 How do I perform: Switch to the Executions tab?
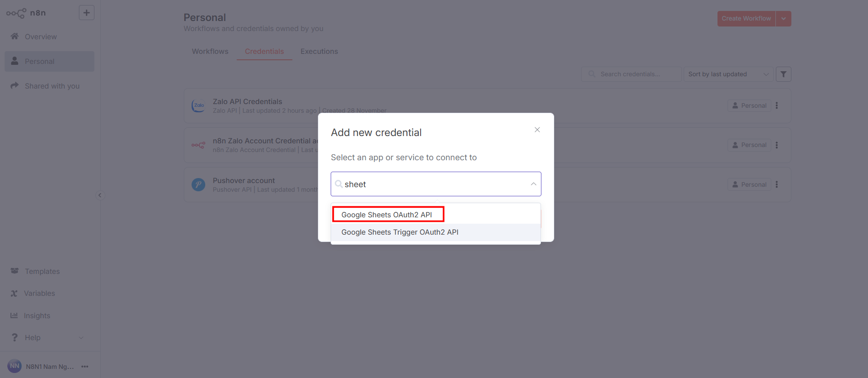click(x=319, y=51)
